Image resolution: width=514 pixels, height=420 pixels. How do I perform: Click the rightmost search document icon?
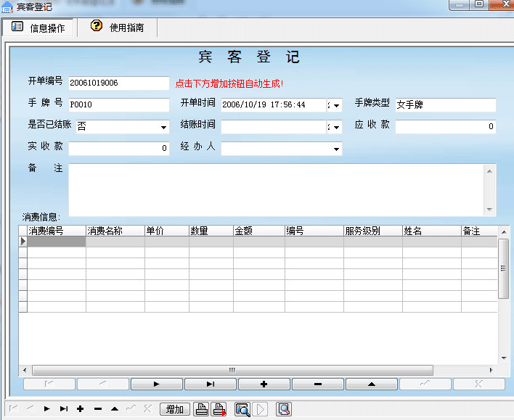(284, 409)
